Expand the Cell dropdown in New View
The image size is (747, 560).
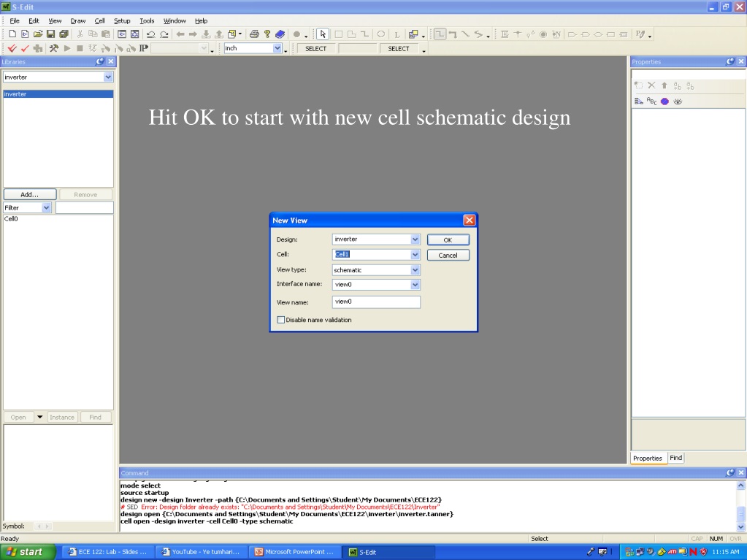pyautogui.click(x=415, y=255)
